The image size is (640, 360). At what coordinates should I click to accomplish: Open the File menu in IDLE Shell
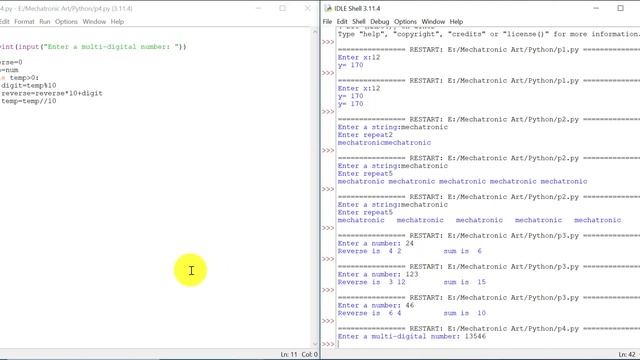327,22
